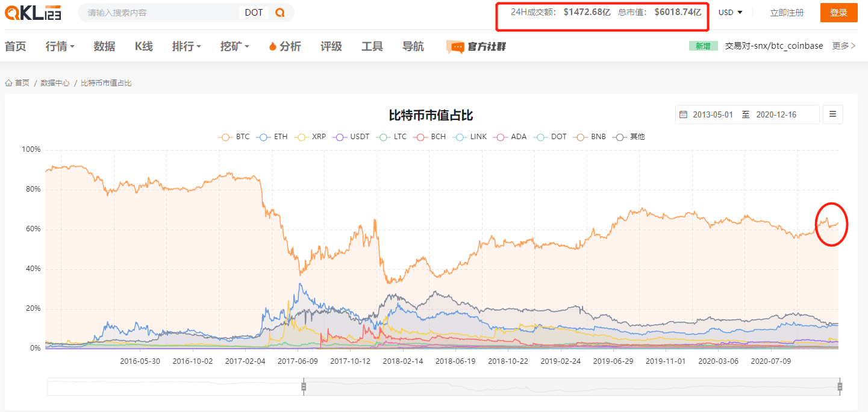Click 首页 text in the breadcrumb

(22, 83)
